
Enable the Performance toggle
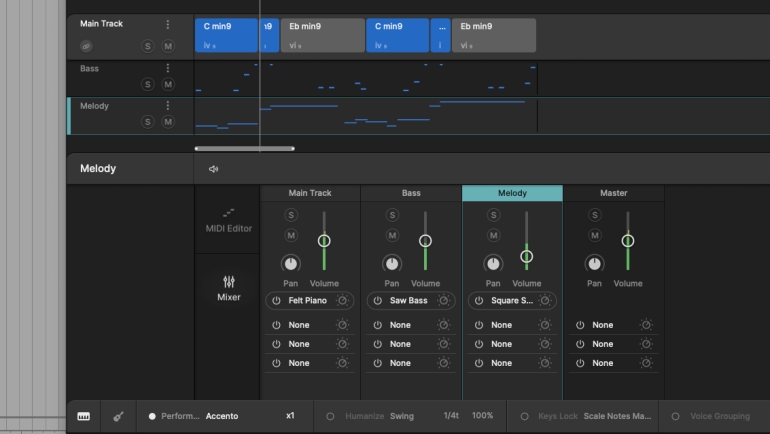point(152,416)
